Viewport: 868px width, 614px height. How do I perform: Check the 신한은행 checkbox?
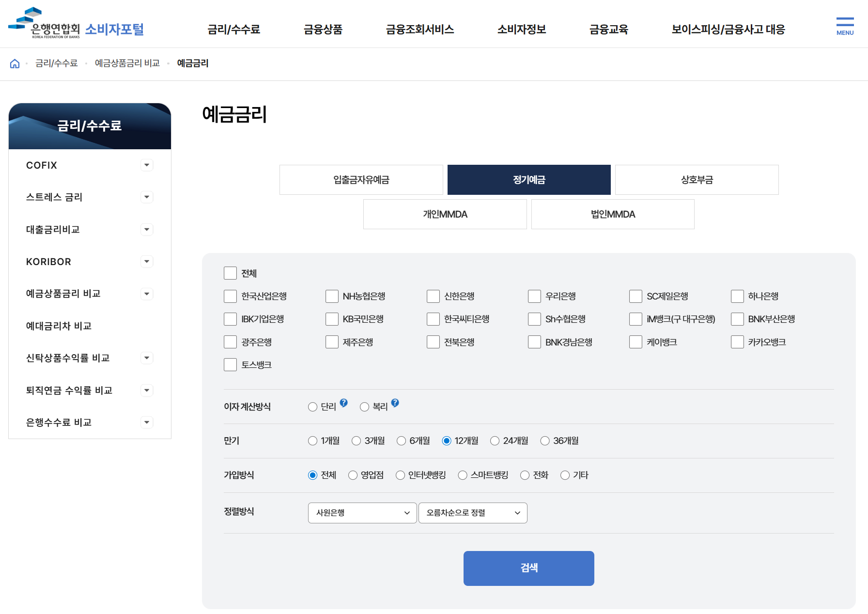pyautogui.click(x=433, y=296)
